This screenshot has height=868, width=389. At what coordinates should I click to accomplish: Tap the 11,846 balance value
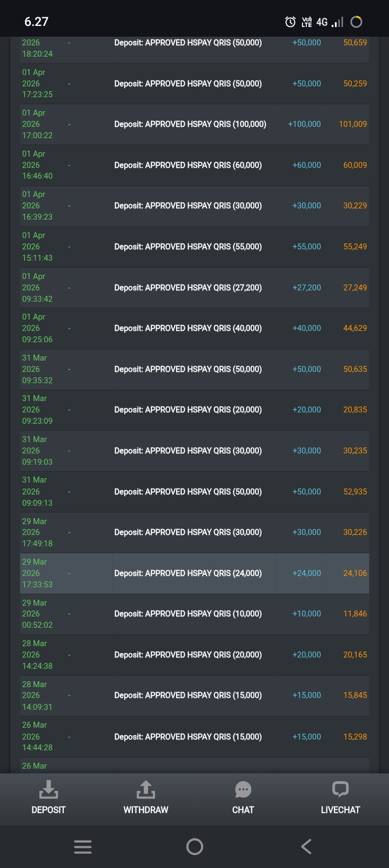(x=355, y=614)
